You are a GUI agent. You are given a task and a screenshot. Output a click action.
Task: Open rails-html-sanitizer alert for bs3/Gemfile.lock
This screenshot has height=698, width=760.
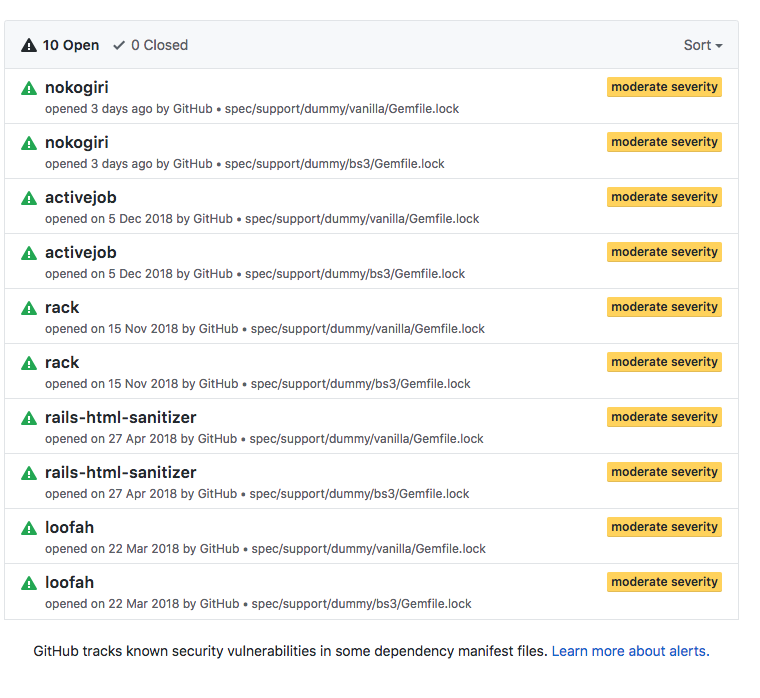pos(121,473)
